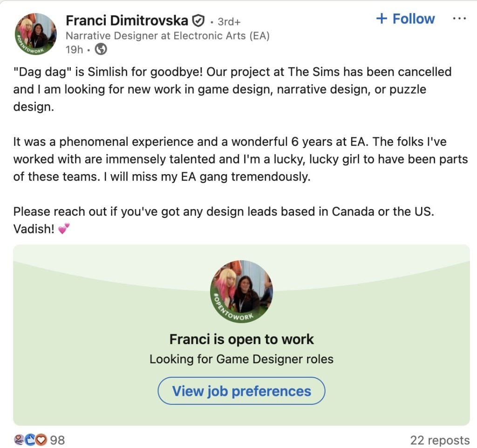Click the blue thumbs-up Like reaction icon
This screenshot has height=448, width=477.
[x=30, y=440]
